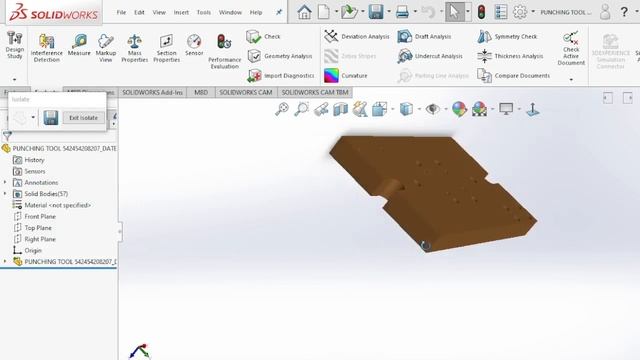Viewport: 640px width, 360px height.
Task: Open Options gear icon
Action: (x=520, y=12)
